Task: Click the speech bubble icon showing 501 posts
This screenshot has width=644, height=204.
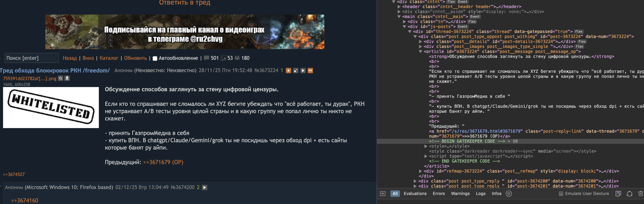Action: coord(206,58)
